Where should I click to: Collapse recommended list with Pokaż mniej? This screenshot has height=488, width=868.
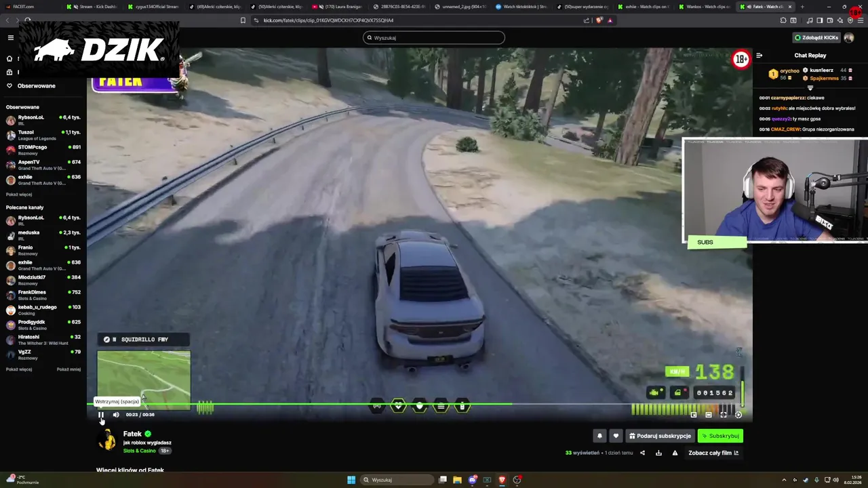(68, 369)
